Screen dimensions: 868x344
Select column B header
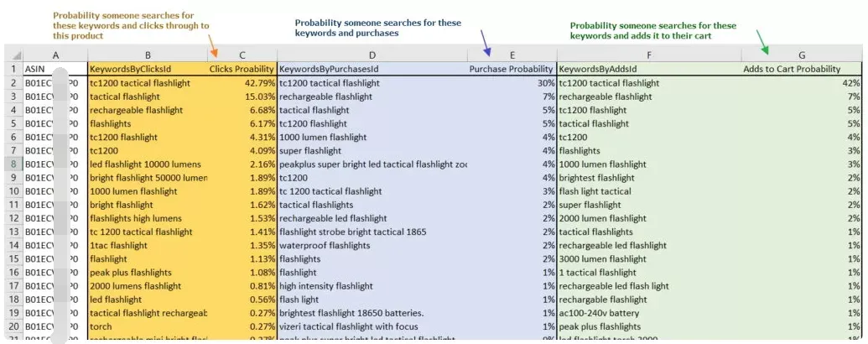[x=148, y=55]
